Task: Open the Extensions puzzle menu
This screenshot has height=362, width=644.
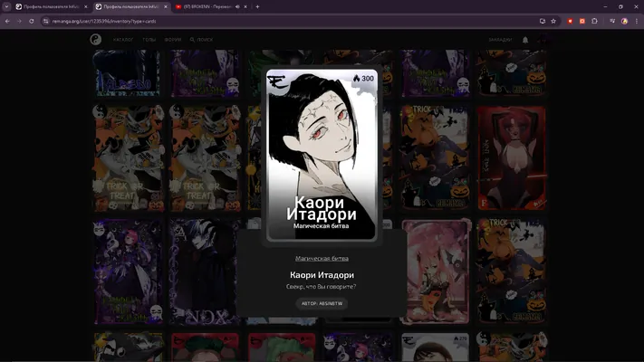Action: pyautogui.click(x=594, y=21)
